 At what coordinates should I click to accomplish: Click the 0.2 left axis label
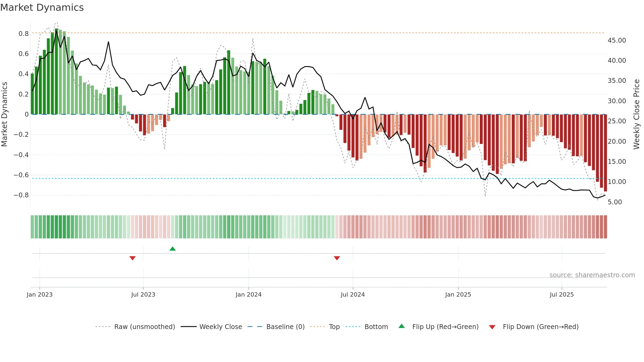coord(24,94)
